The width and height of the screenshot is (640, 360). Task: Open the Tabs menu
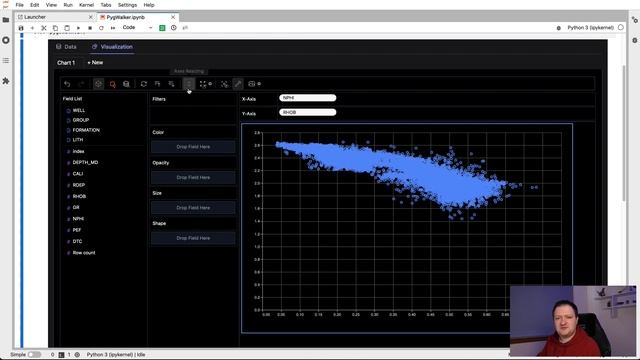click(x=106, y=5)
